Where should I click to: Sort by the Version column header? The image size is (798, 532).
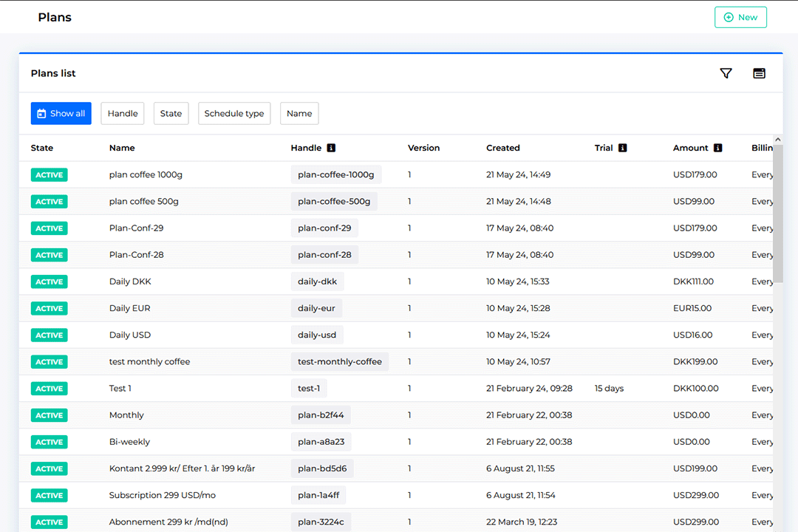[423, 148]
